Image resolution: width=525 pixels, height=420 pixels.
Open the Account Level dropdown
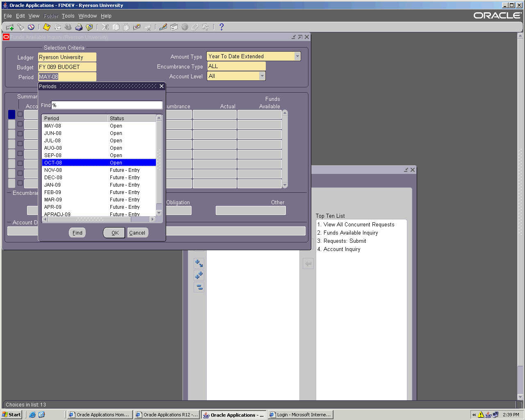(x=262, y=76)
